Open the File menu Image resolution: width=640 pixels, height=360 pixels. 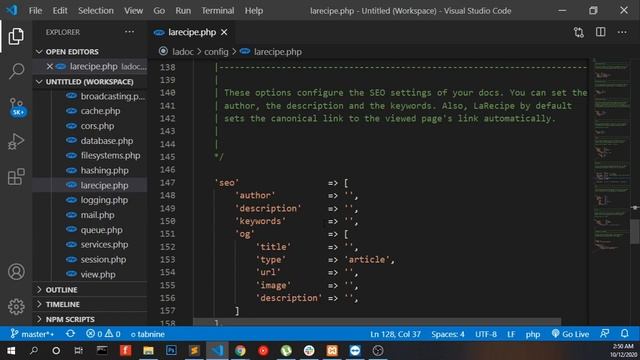(35, 11)
